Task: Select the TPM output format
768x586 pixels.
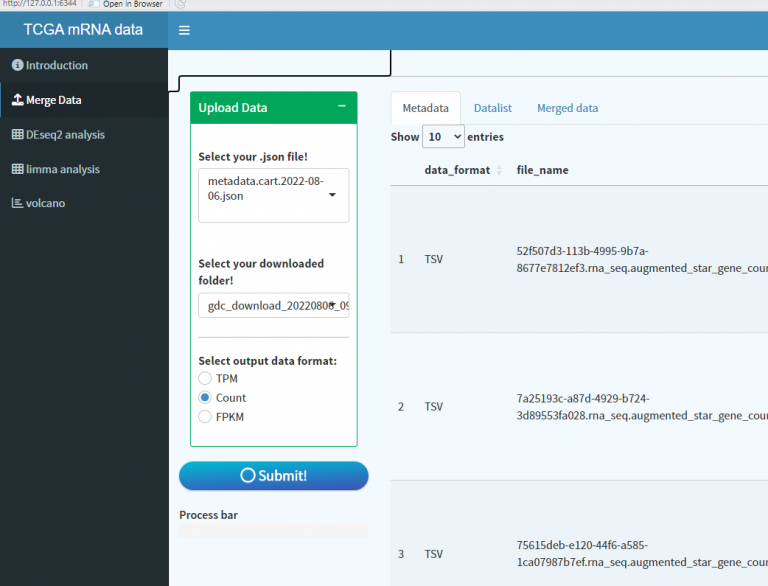Action: [205, 379]
